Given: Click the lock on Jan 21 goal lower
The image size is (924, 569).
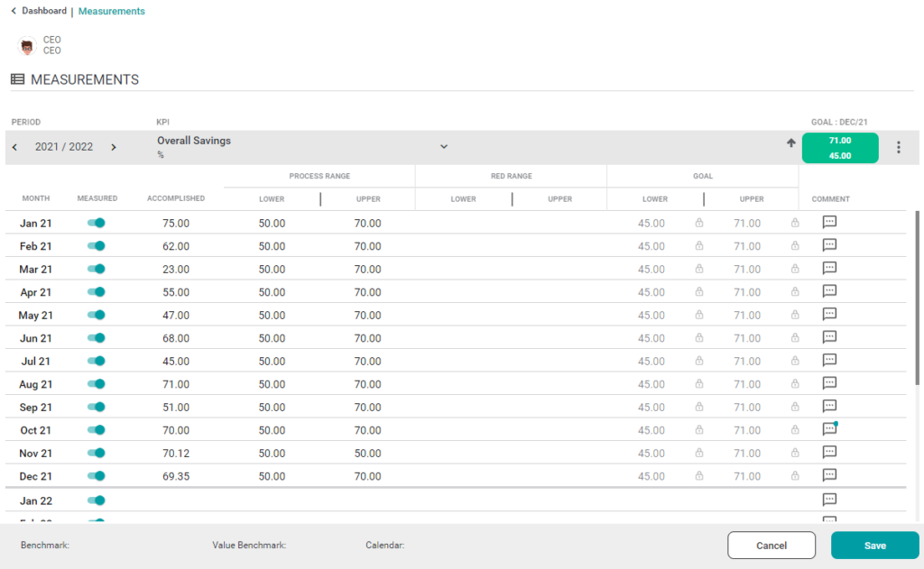Looking at the screenshot, I should pyautogui.click(x=699, y=223).
